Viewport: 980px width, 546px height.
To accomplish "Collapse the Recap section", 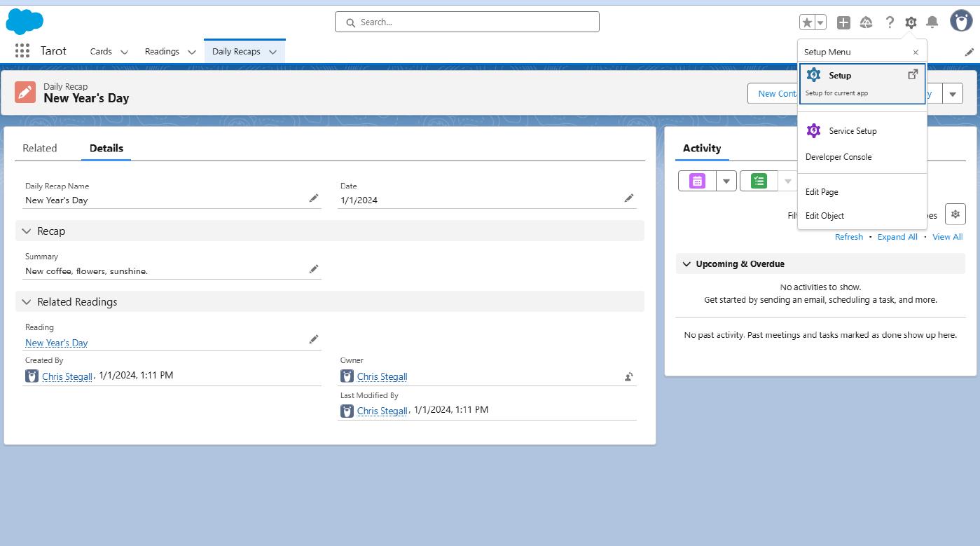I will point(26,231).
